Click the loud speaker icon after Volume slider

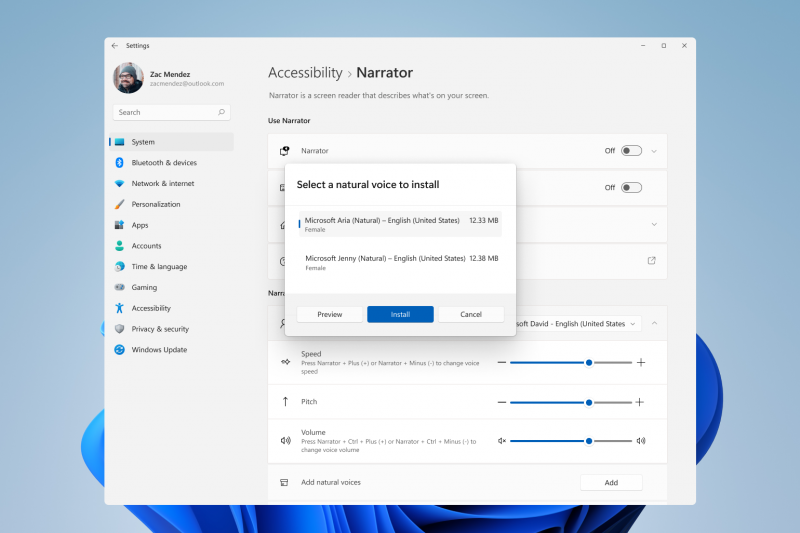[x=641, y=441]
